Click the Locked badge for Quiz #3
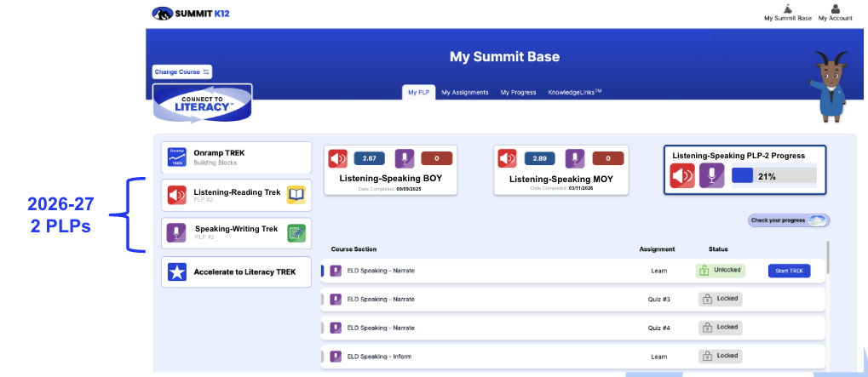Viewport: 868px width, 377px height. (720, 299)
